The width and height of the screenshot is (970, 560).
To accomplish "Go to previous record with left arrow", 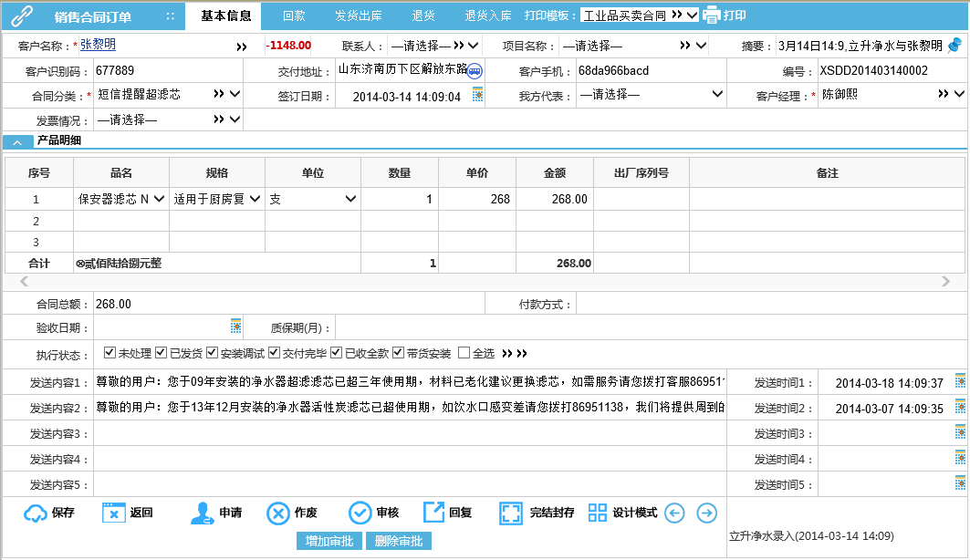I will pos(675,513).
